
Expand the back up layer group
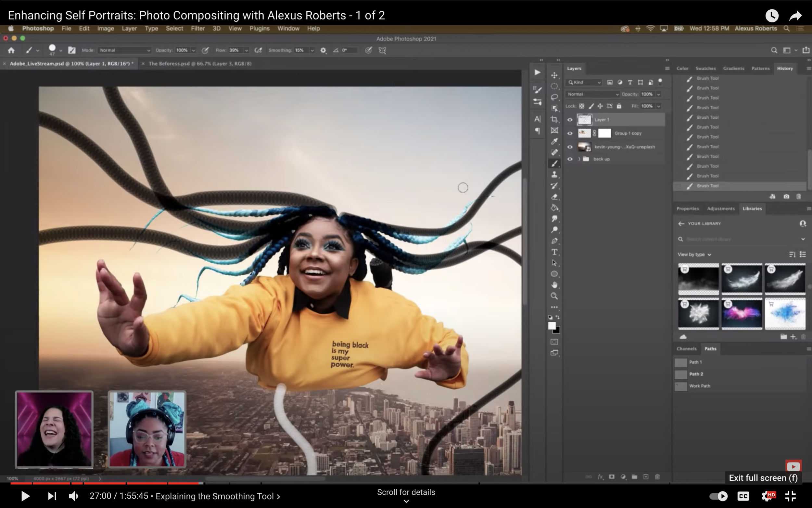[x=579, y=159]
